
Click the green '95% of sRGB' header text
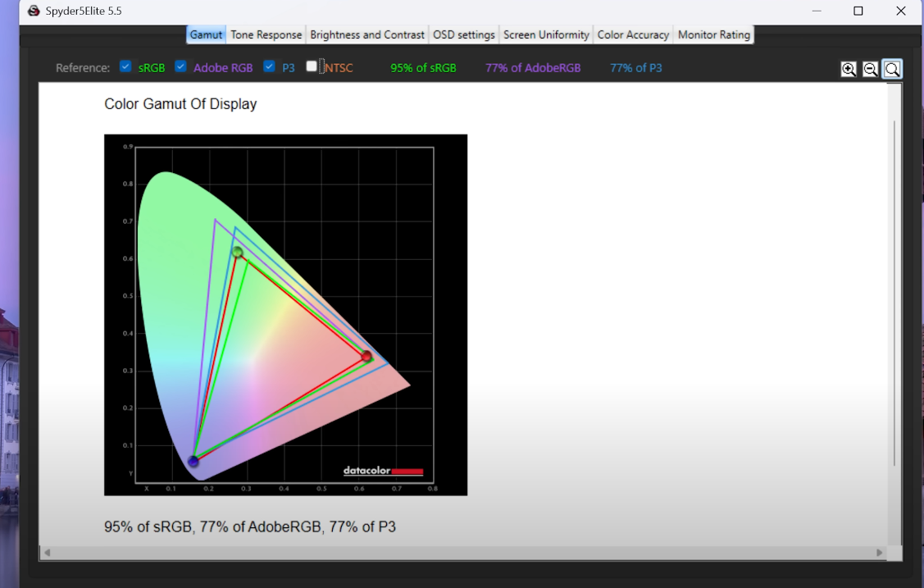(x=423, y=68)
